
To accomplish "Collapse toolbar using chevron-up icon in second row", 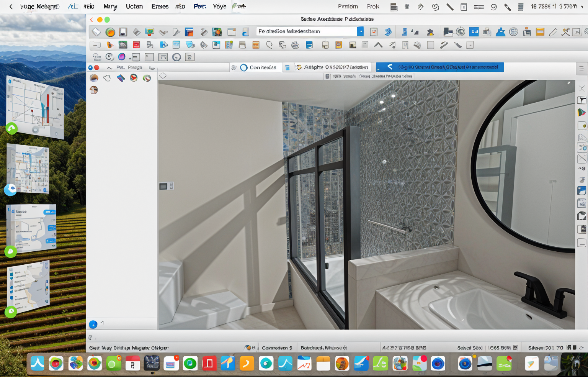I will click(x=378, y=45).
